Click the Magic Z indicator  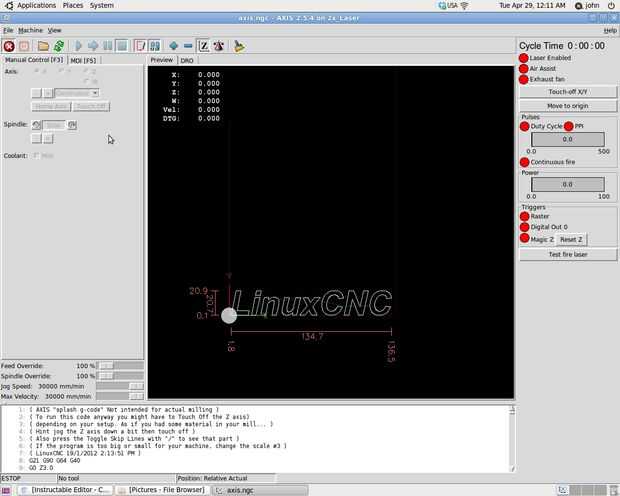[x=524, y=238]
